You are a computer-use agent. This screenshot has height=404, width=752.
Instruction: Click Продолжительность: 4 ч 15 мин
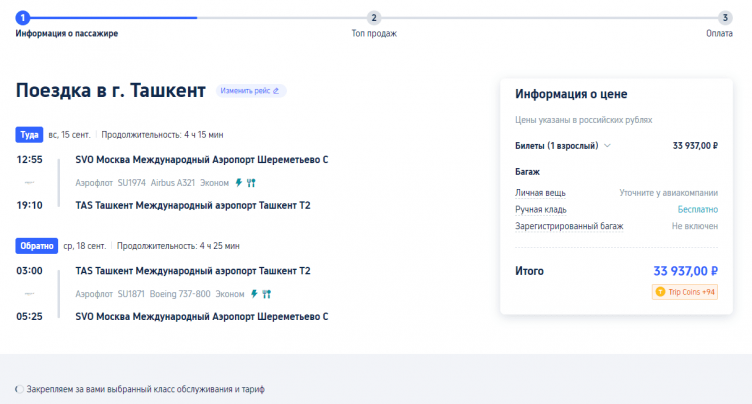click(162, 135)
